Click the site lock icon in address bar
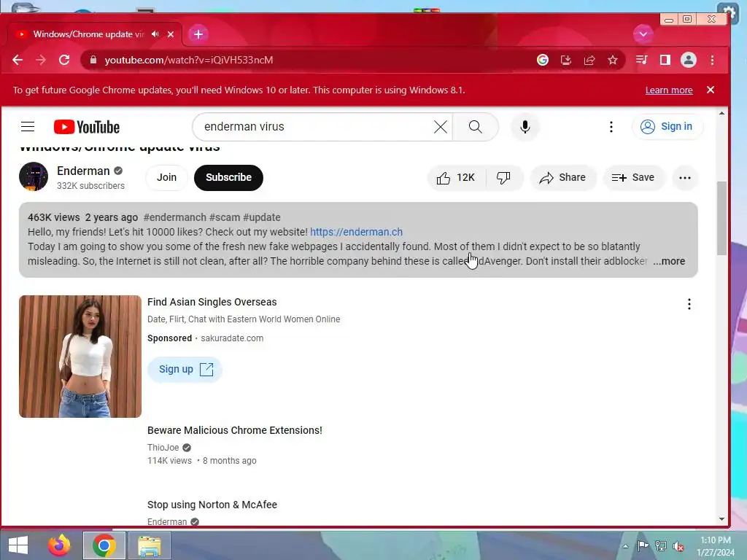 coord(93,60)
